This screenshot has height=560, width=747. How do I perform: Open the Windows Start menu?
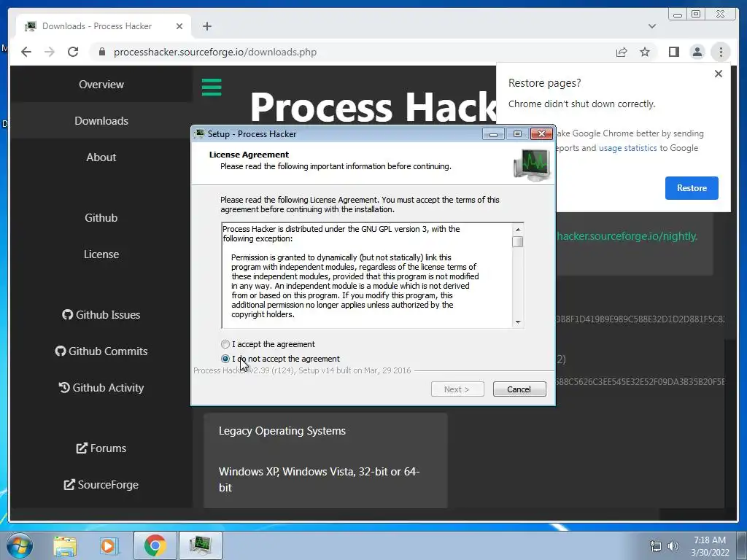point(19,545)
